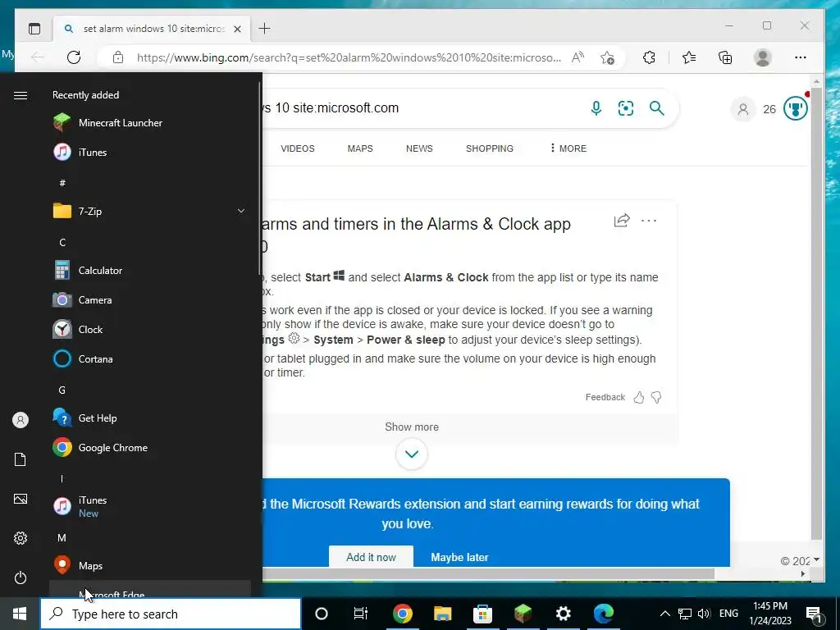Image resolution: width=840 pixels, height=630 pixels.
Task: Launch Google Chrome from Start menu
Action: 150,447
